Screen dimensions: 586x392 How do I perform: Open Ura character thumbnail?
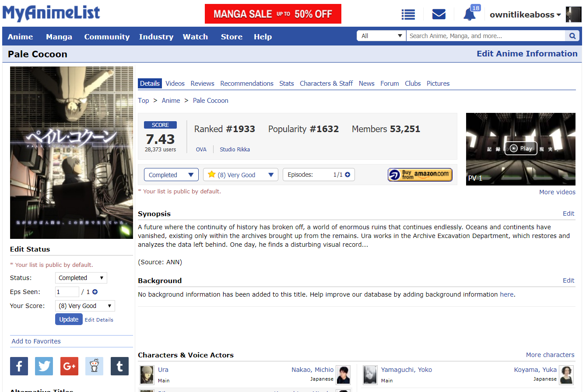147,374
